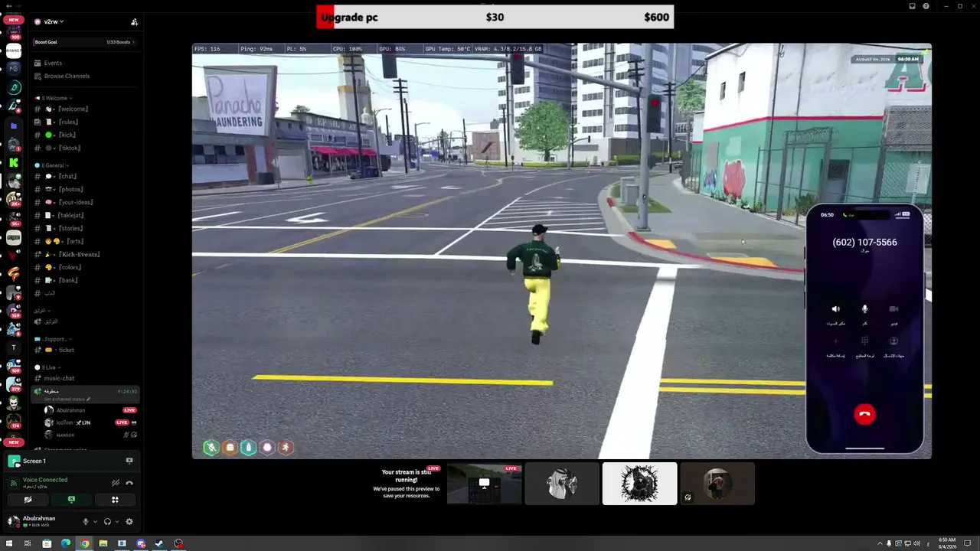Open Steam from the taskbar
980x551 pixels.
point(159,544)
